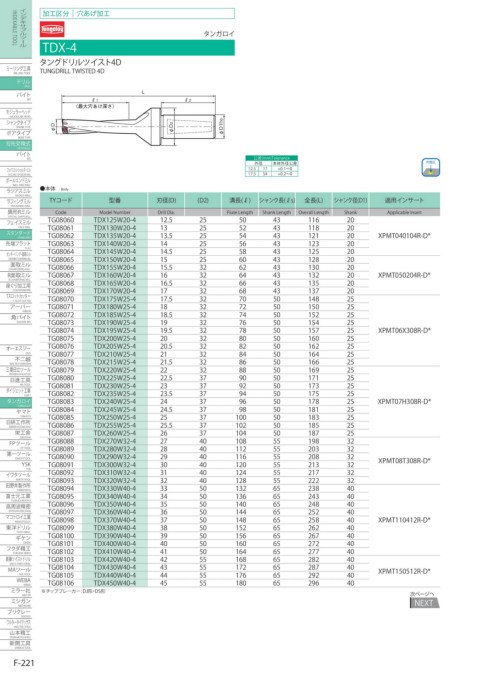Open the 東洋ドリル side tab

(x=16, y=528)
